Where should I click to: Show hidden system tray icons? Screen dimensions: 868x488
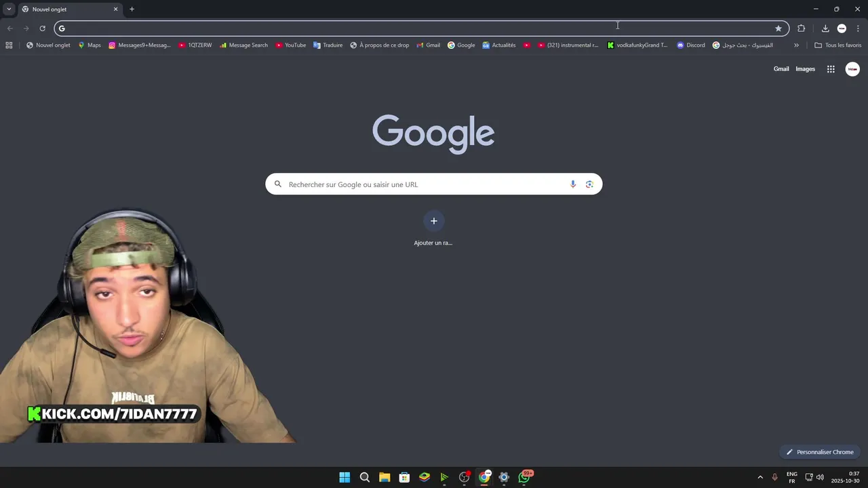click(x=760, y=477)
